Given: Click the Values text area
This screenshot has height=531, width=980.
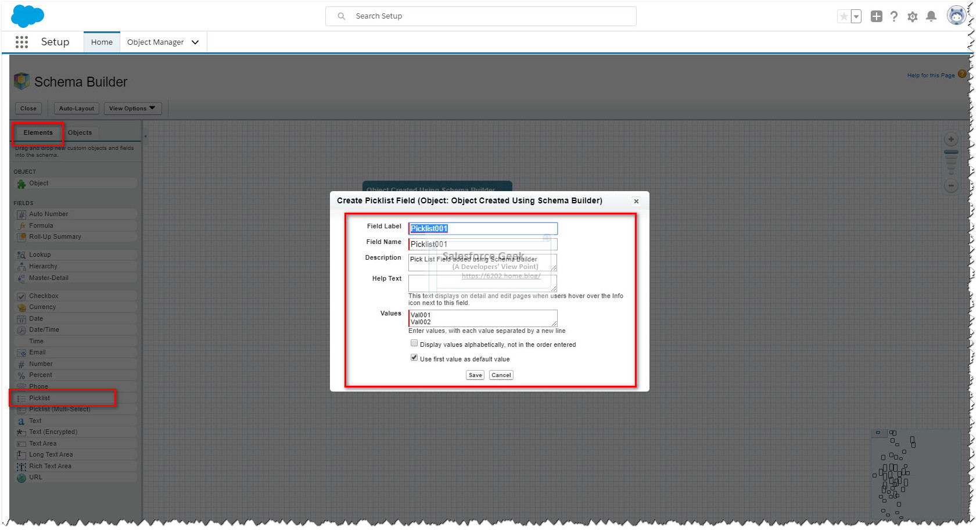Looking at the screenshot, I should click(x=483, y=318).
